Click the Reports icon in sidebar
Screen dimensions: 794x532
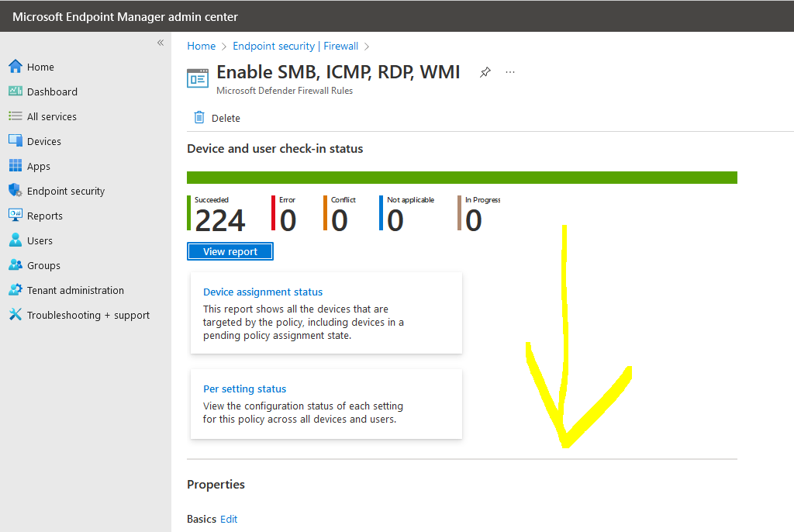click(x=16, y=216)
